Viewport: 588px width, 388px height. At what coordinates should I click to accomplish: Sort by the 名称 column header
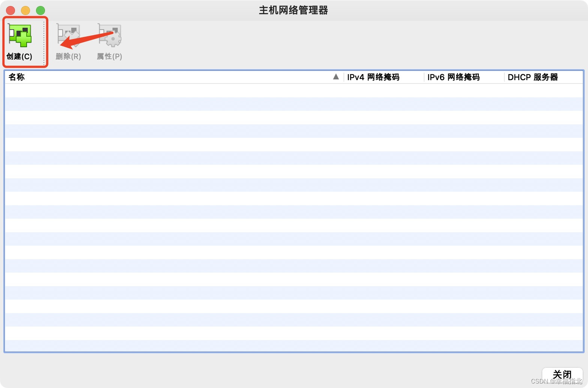click(174, 77)
